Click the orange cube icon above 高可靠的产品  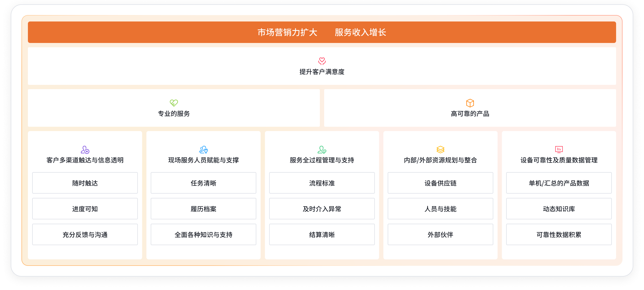pos(470,103)
